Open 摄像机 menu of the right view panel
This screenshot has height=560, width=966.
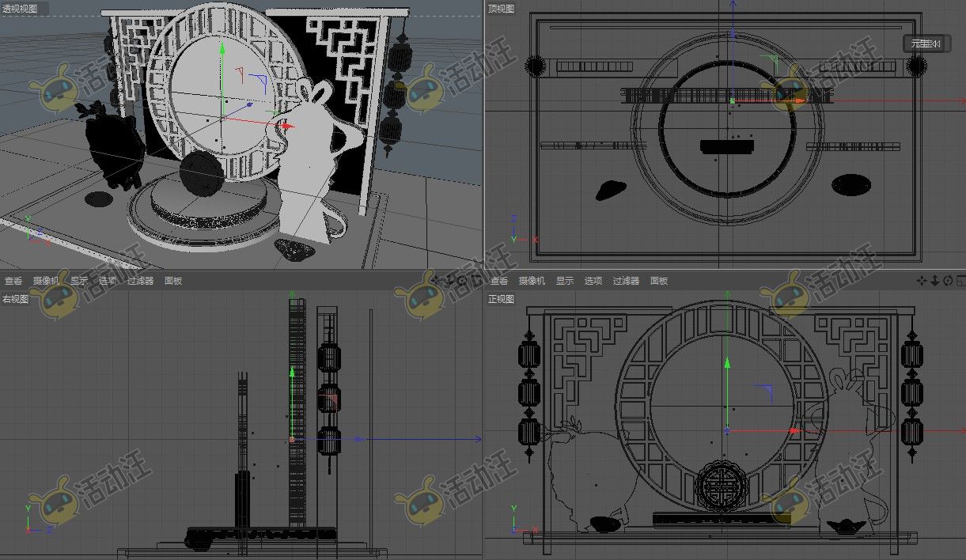click(x=45, y=281)
